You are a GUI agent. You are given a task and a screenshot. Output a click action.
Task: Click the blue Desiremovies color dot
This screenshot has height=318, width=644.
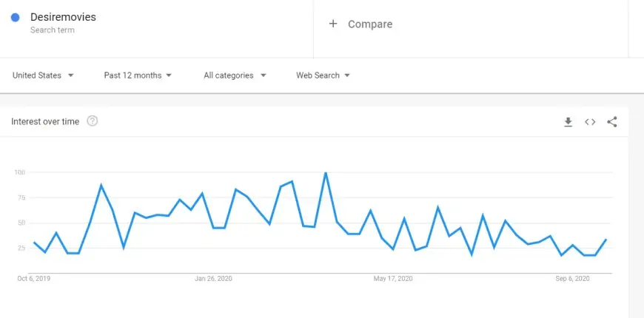coord(16,17)
